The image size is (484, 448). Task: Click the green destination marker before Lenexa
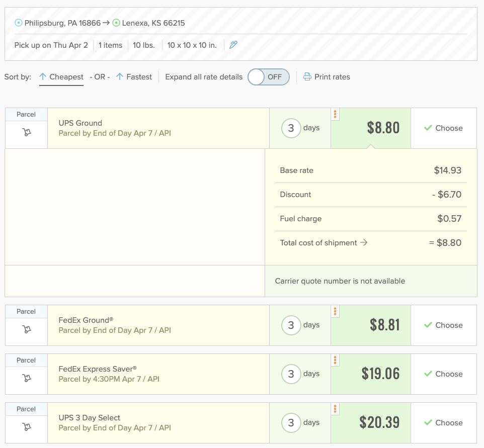point(116,23)
